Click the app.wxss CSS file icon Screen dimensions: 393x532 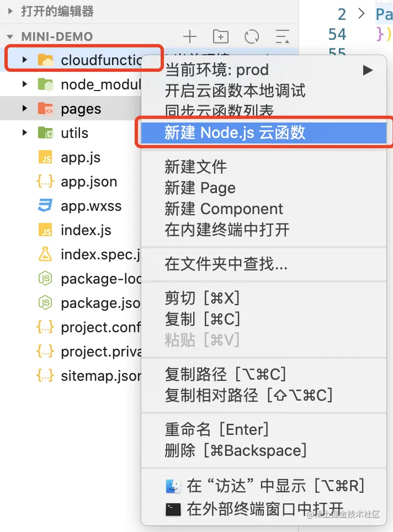[45, 206]
